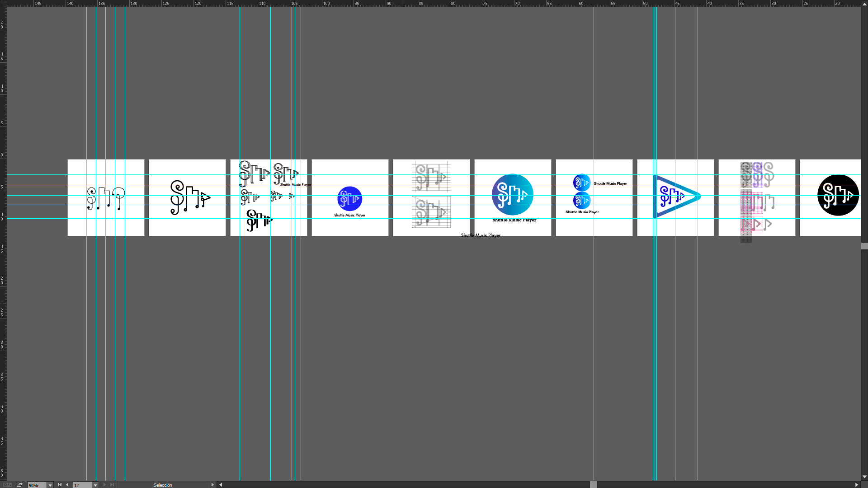Click the ruler origin corner box

tap(3, 3)
